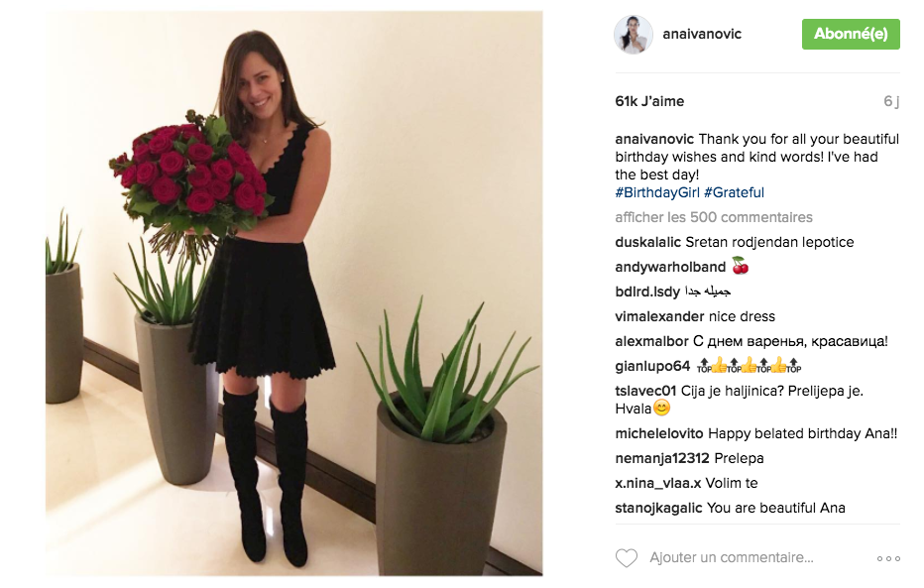The image size is (924, 588).
Task: Open commenter andywarholband's profile
Action: (670, 267)
